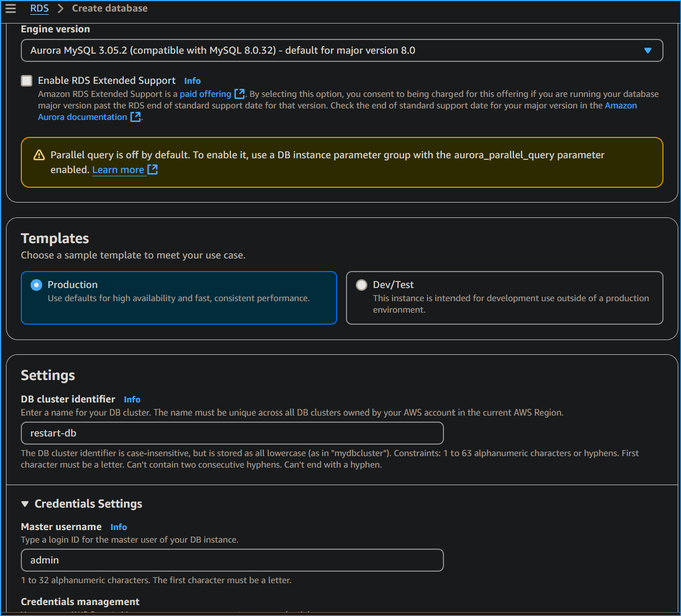
Task: Click "Learn more" in the parallel query banner
Action: tap(118, 170)
